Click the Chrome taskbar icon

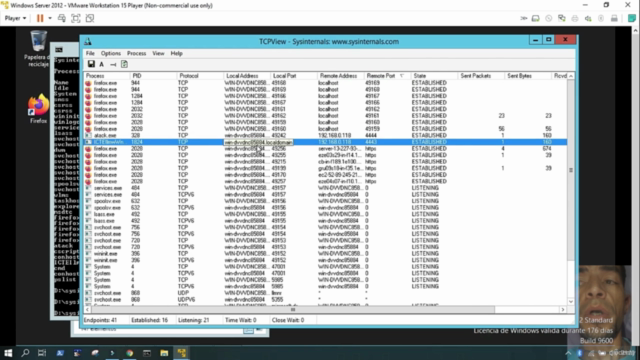(129, 353)
